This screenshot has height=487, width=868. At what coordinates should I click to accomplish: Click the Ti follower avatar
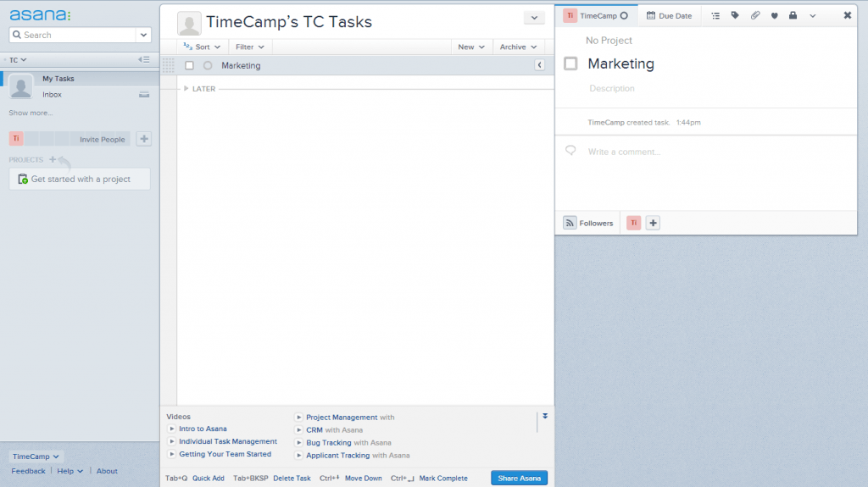click(634, 223)
